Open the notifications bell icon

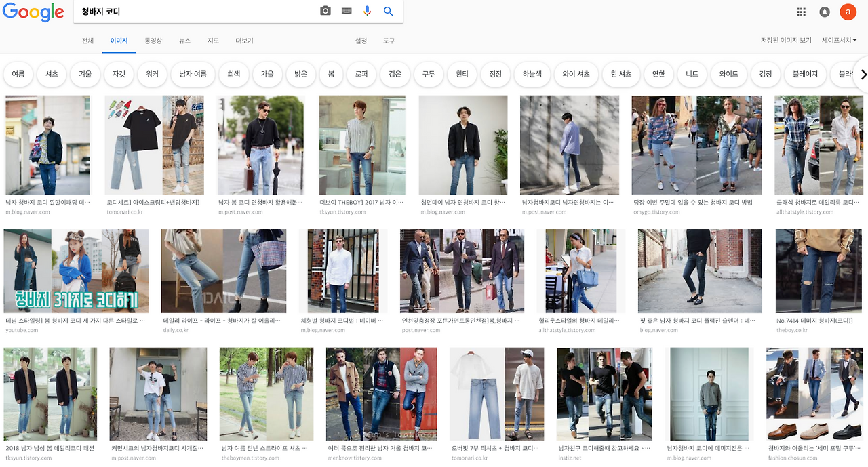tap(825, 12)
